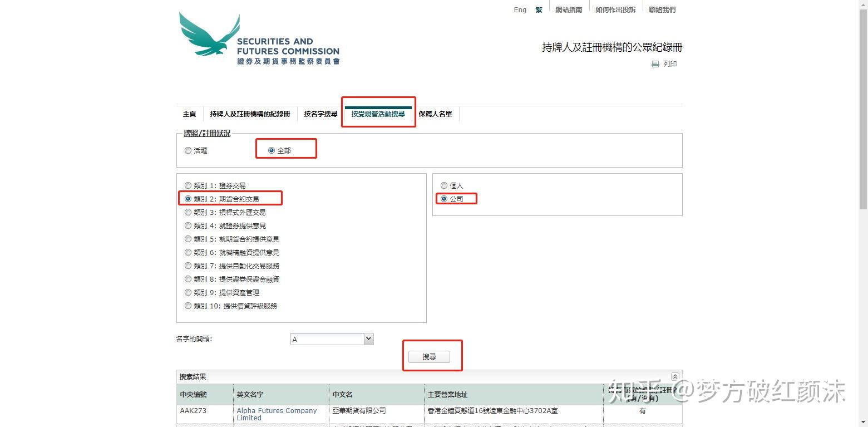The image size is (868, 427).
Task: Select 類別 3: 槓桿式外匯交易 option
Action: click(x=188, y=212)
